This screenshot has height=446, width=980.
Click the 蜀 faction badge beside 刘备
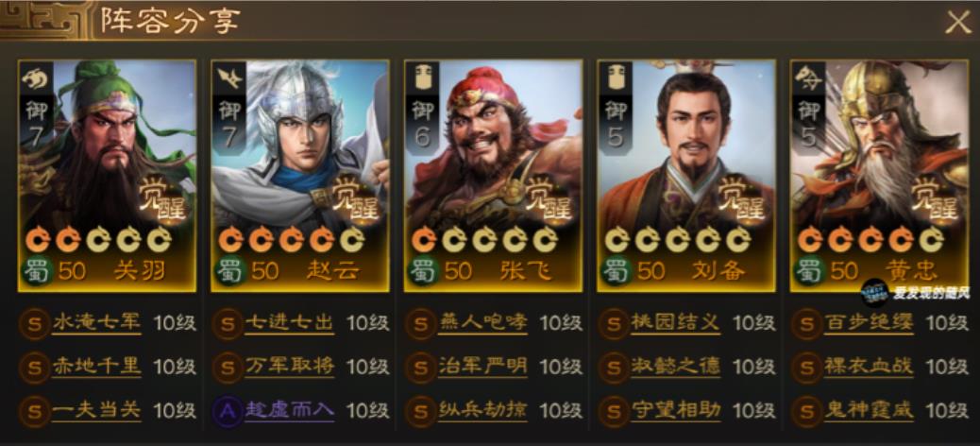(x=613, y=271)
